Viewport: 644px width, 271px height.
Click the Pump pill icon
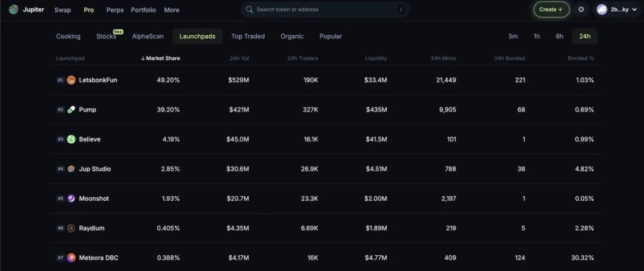click(x=71, y=109)
